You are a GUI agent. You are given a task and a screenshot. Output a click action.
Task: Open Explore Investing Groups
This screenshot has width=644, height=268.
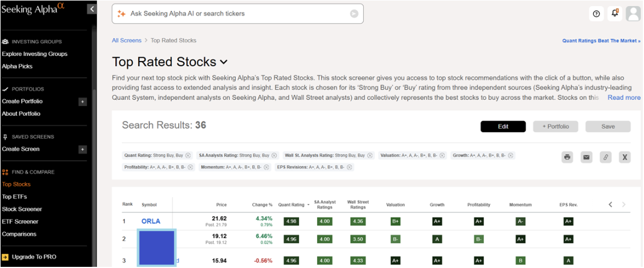pos(35,54)
